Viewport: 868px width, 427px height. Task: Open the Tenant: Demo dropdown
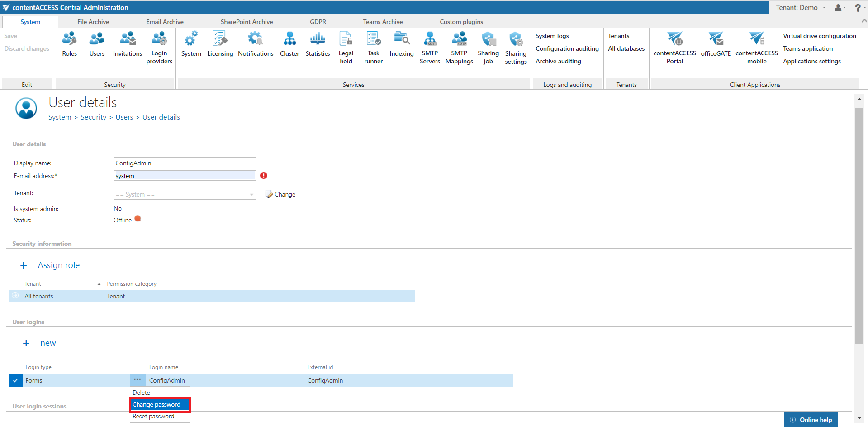pos(801,8)
